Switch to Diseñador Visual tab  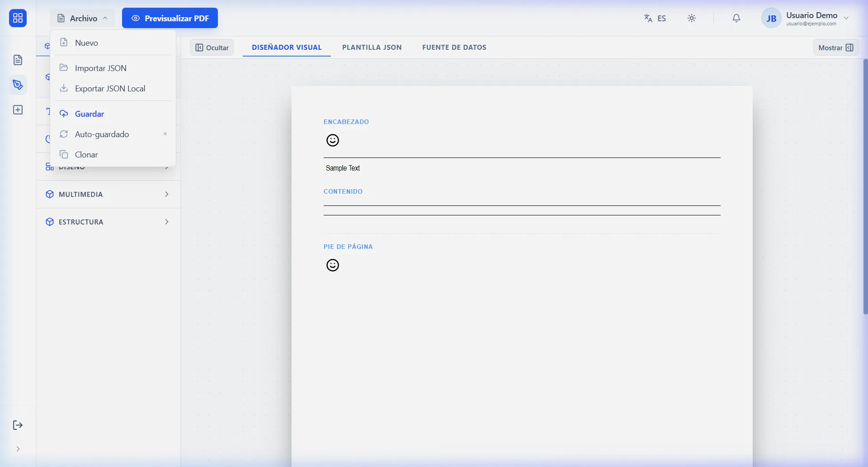pos(287,47)
